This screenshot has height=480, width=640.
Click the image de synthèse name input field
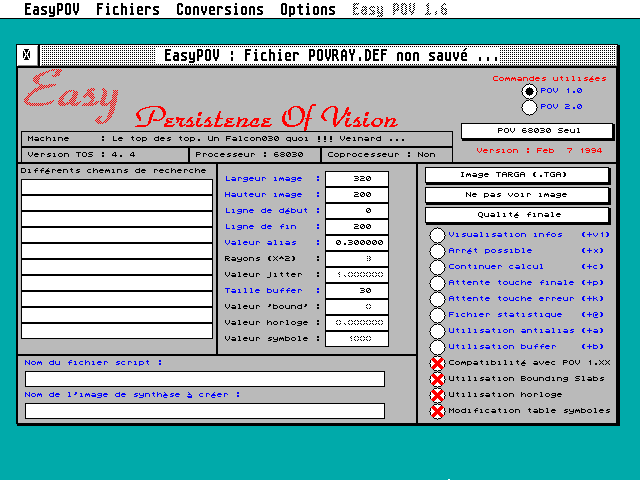pos(205,411)
